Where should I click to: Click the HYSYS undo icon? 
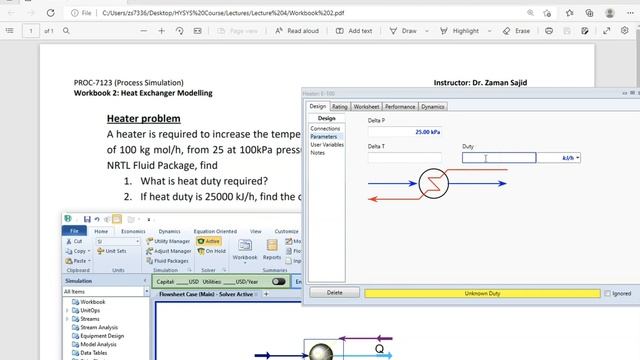(x=97, y=219)
